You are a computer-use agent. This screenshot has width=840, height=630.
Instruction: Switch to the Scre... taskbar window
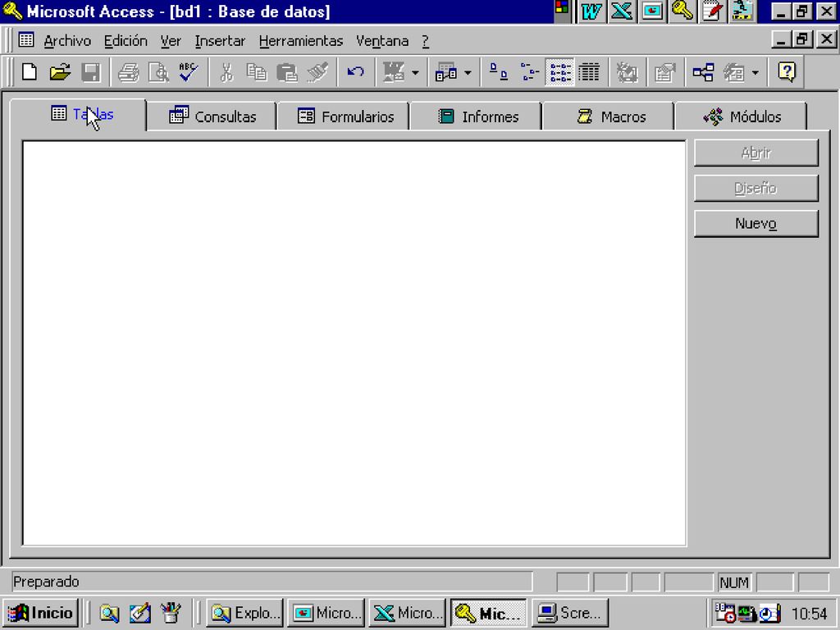(569, 612)
